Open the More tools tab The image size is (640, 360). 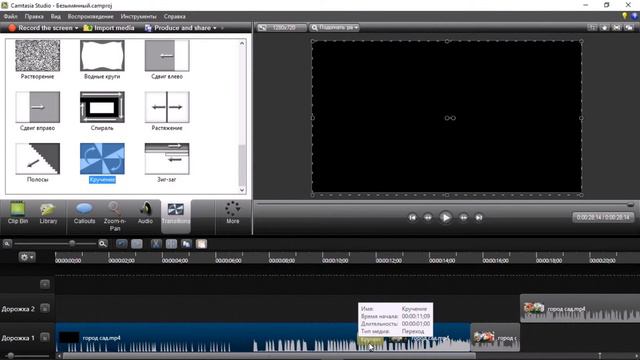pyautogui.click(x=233, y=213)
